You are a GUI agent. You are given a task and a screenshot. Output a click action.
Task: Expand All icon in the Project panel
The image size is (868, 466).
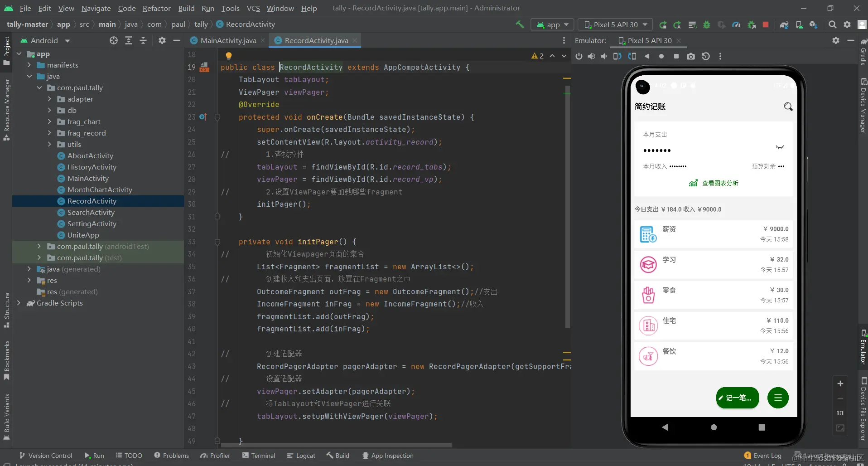pyautogui.click(x=129, y=40)
